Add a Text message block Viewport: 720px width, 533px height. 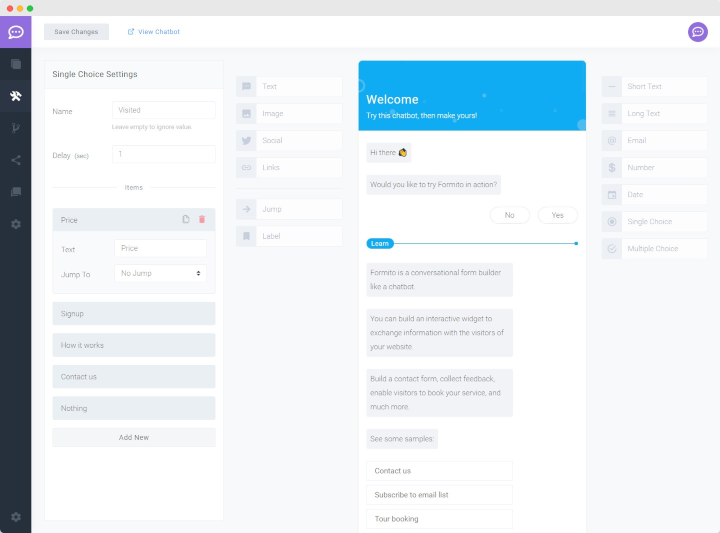tap(289, 86)
